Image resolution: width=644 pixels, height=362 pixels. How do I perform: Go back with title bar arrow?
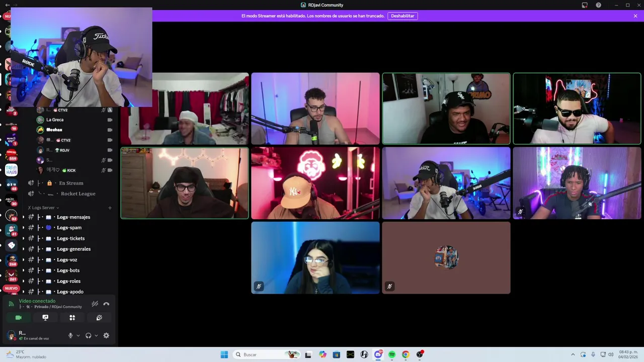7,5
